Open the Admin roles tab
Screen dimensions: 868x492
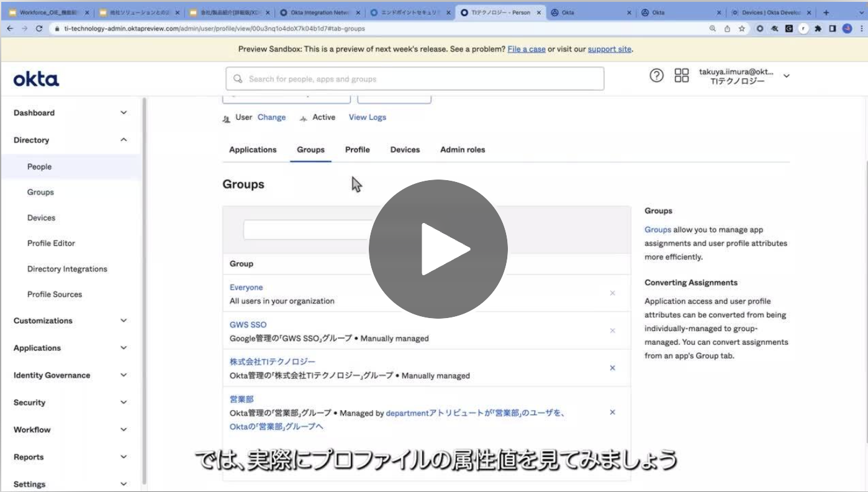[463, 150]
